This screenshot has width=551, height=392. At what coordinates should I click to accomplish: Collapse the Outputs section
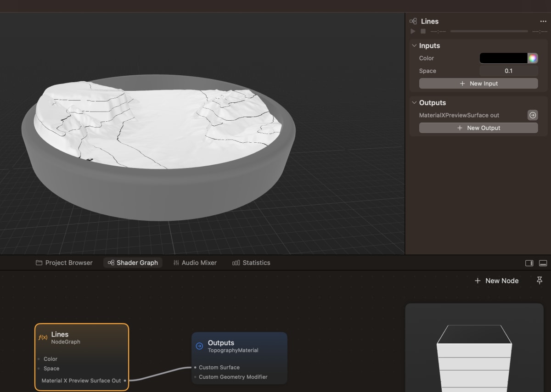[414, 103]
